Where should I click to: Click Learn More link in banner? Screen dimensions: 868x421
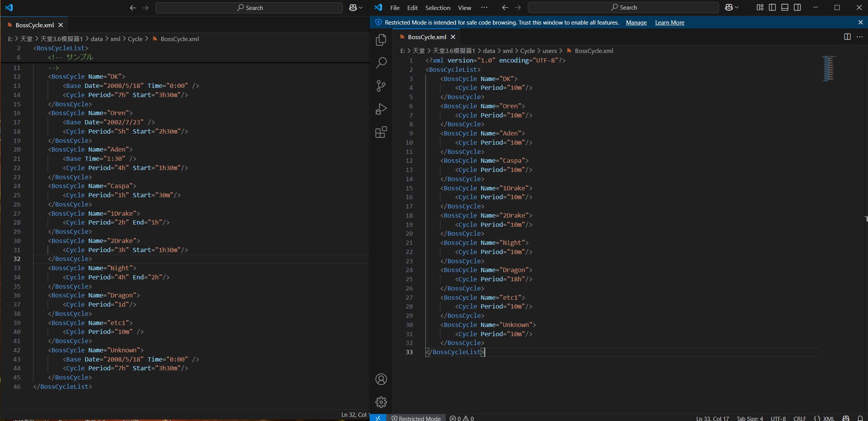pyautogui.click(x=670, y=23)
